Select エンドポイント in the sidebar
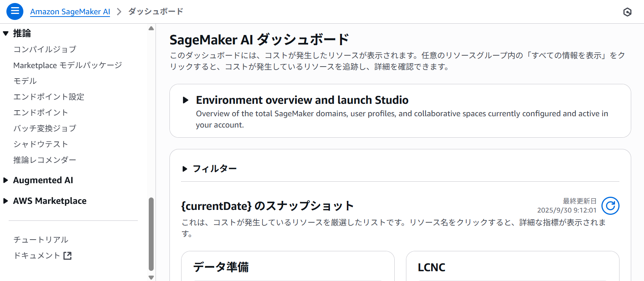Screen dimensions: 644x281 (41, 112)
